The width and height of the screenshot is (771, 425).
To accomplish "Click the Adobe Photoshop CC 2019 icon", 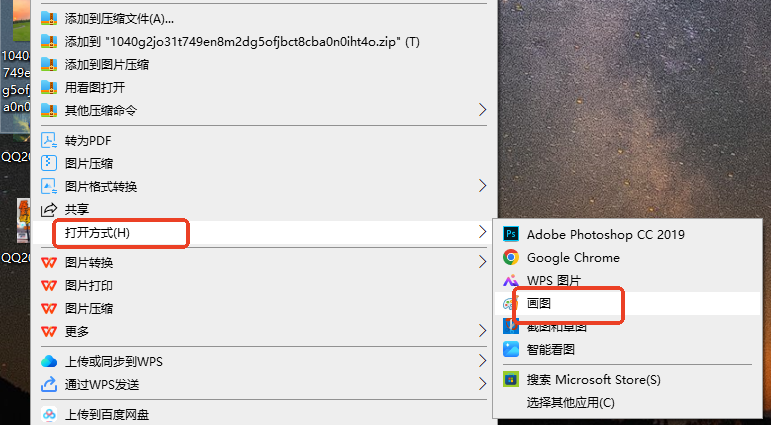I will (x=511, y=234).
